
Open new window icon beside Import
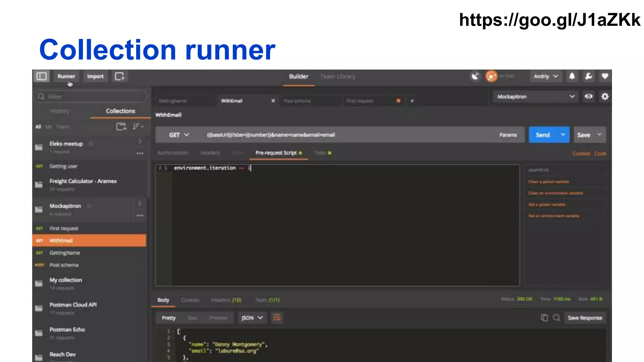pyautogui.click(x=120, y=76)
